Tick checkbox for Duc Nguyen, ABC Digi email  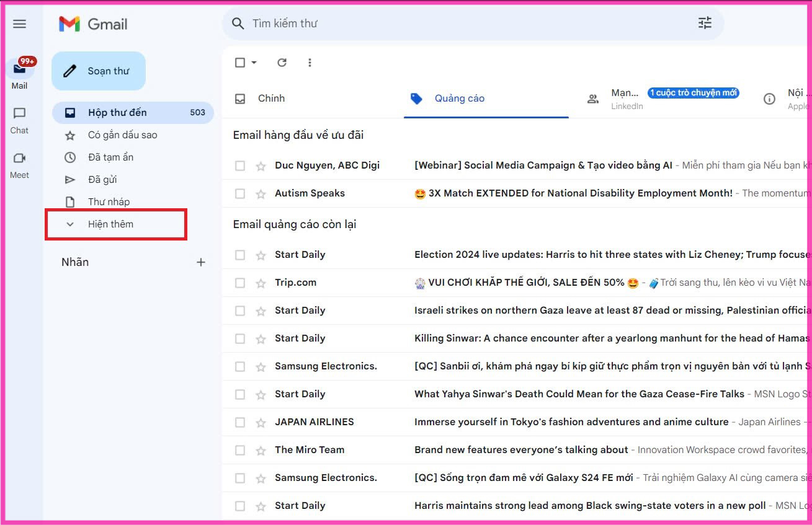point(240,166)
